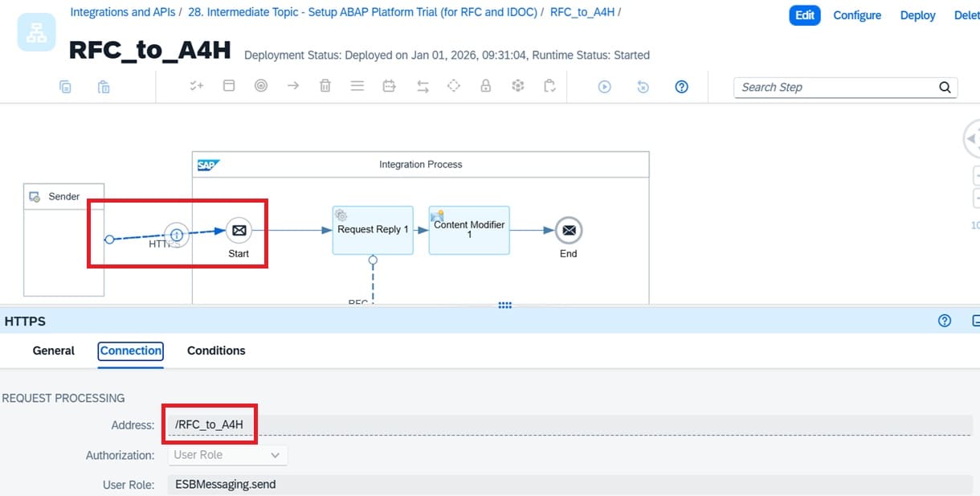The width and height of the screenshot is (980, 496).
Task: Click the copy icon in toolbar
Action: [65, 87]
